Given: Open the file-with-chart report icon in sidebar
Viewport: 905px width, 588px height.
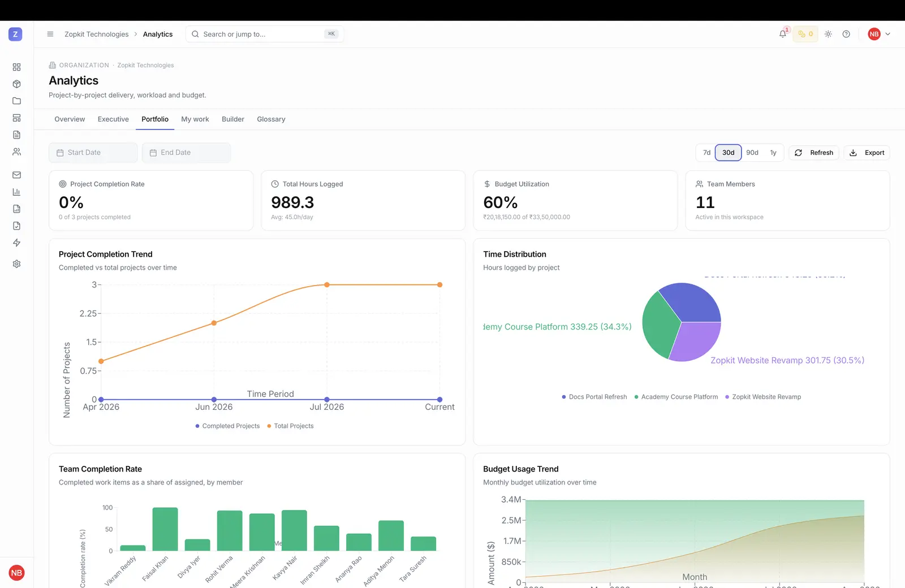Looking at the screenshot, I should pos(16,209).
